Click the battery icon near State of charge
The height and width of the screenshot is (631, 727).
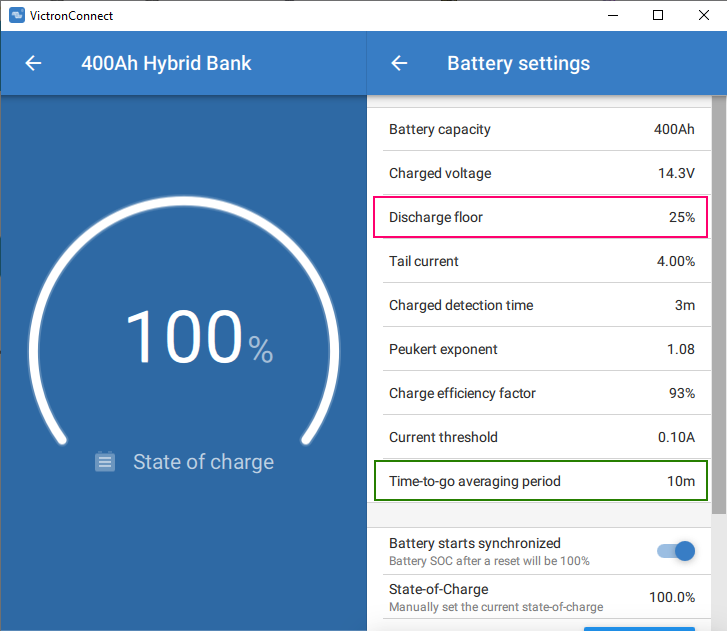(x=105, y=462)
